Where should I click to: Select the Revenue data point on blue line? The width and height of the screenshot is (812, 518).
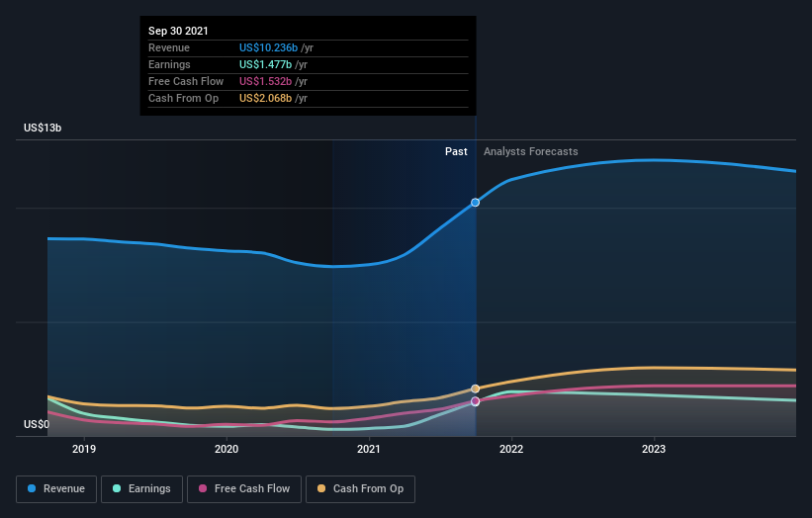coord(475,203)
